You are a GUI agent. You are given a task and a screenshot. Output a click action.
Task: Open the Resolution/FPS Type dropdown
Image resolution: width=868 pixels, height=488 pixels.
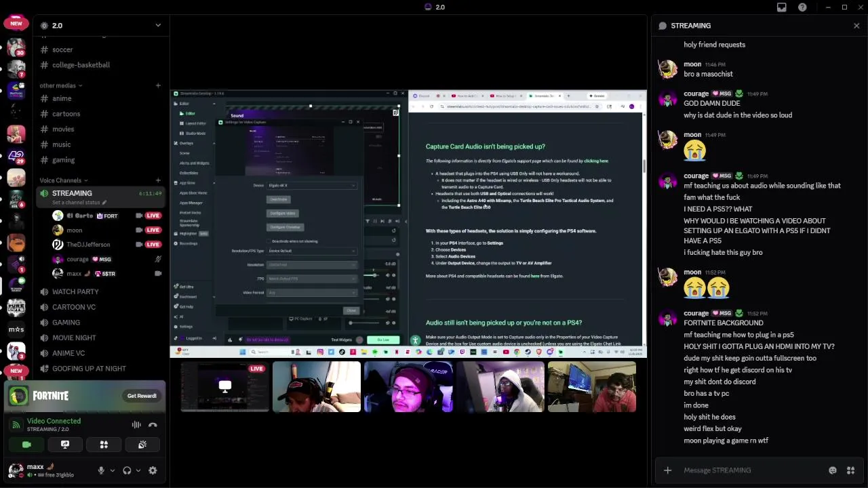[312, 251]
